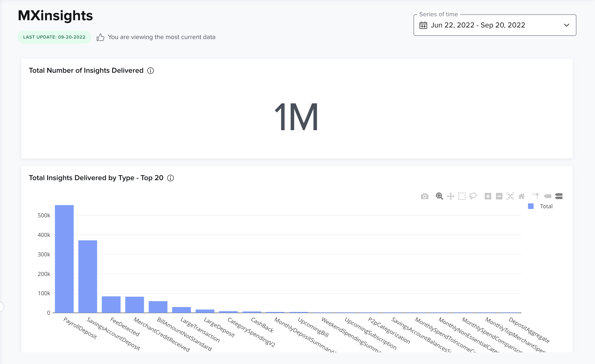
Task: Expand the Series of time date range dropdown
Action: (x=566, y=25)
